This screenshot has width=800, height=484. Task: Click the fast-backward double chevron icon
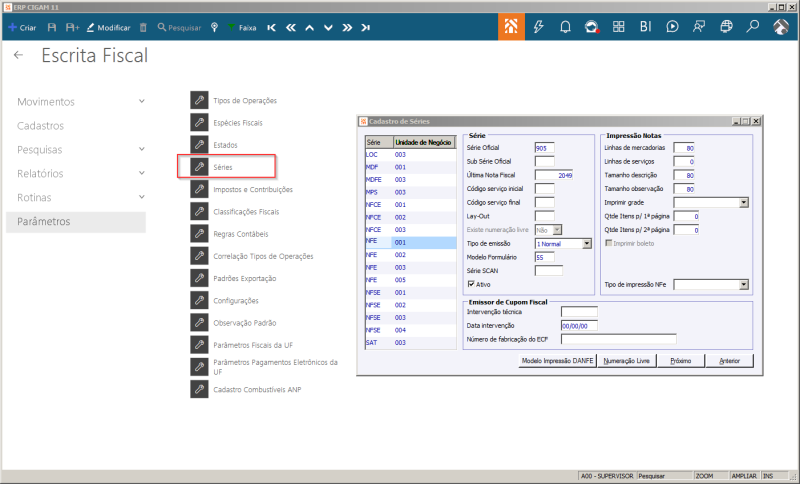[291, 28]
